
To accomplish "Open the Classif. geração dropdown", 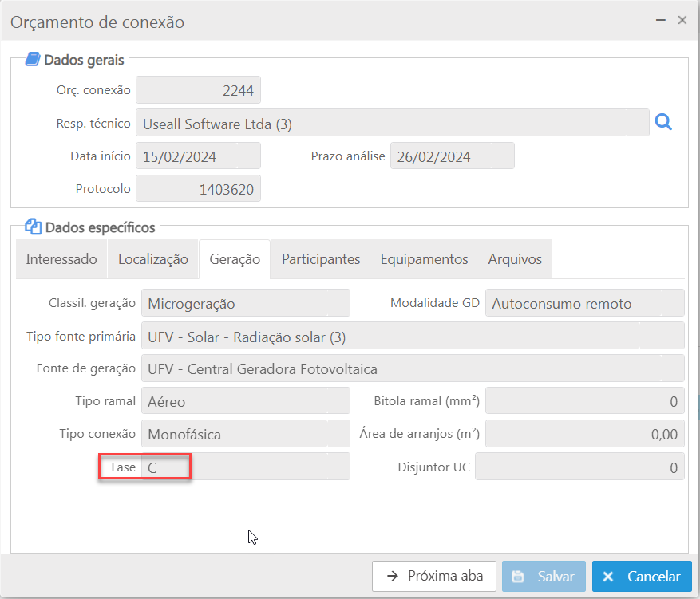I will 246,303.
